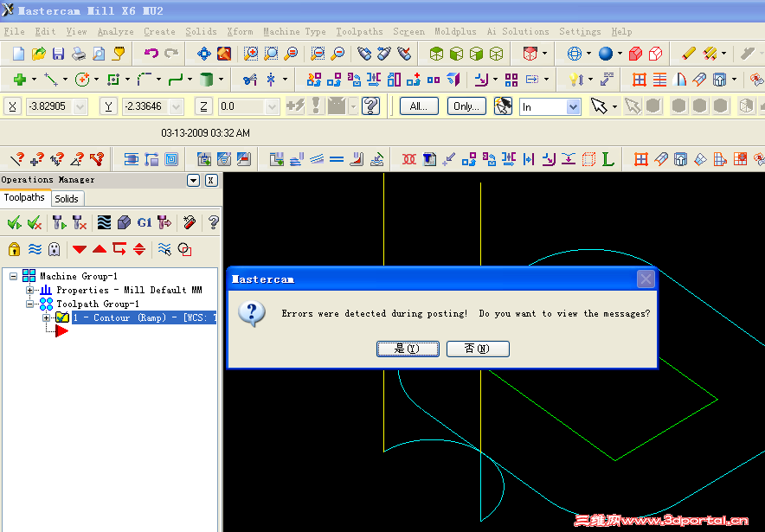The height and width of the screenshot is (532, 765).
Task: Switch to the Solids tab
Action: tap(67, 198)
